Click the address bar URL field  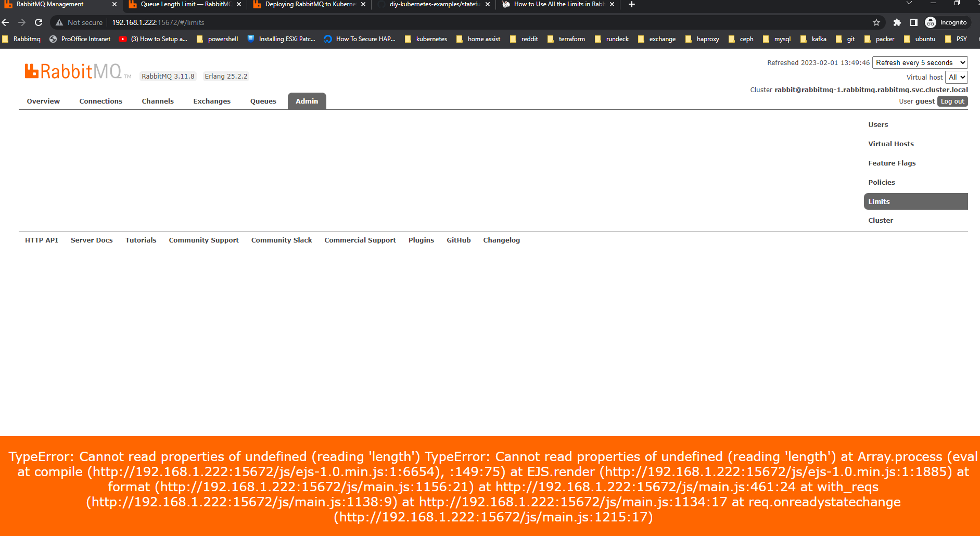468,22
